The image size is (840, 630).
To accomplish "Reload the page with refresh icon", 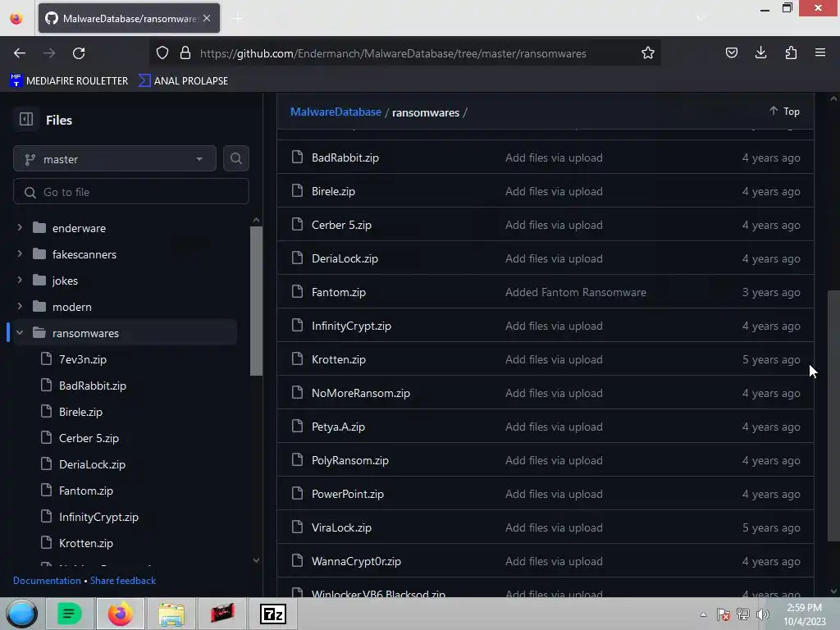I will 79,53.
